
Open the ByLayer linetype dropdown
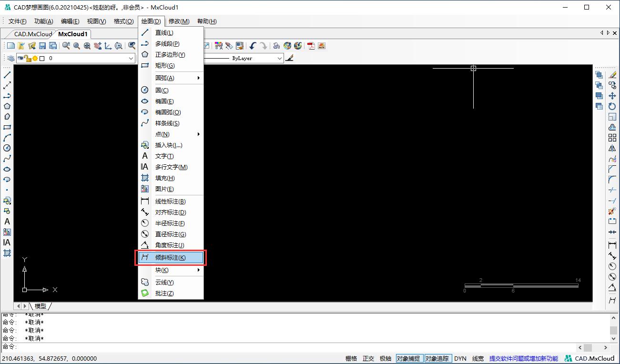tap(280, 58)
